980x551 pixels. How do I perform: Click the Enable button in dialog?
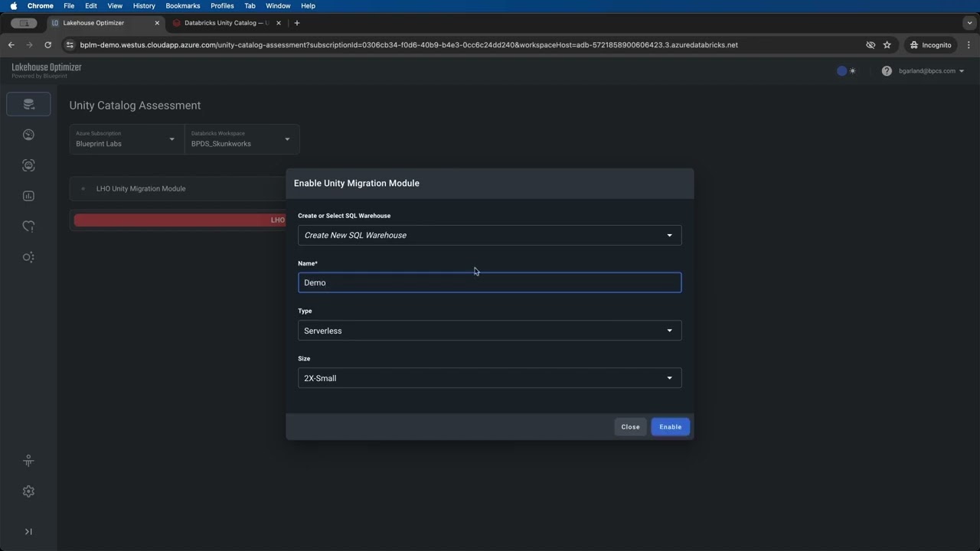tap(670, 427)
